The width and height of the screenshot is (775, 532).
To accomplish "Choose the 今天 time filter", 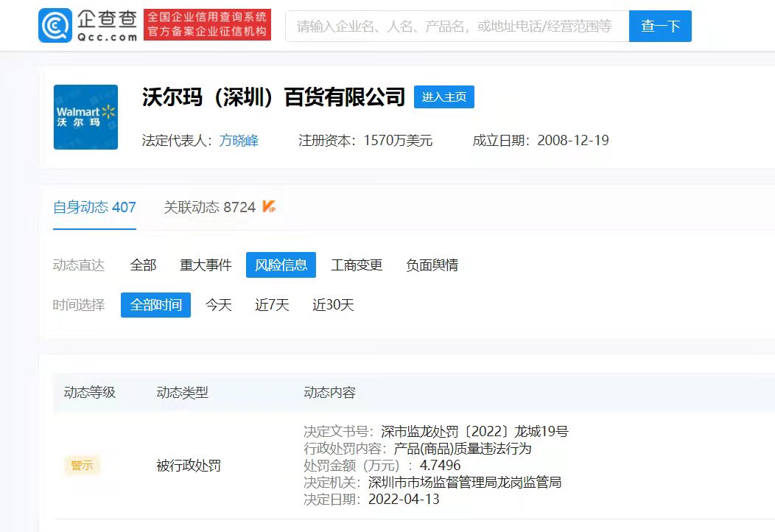I will pyautogui.click(x=219, y=304).
